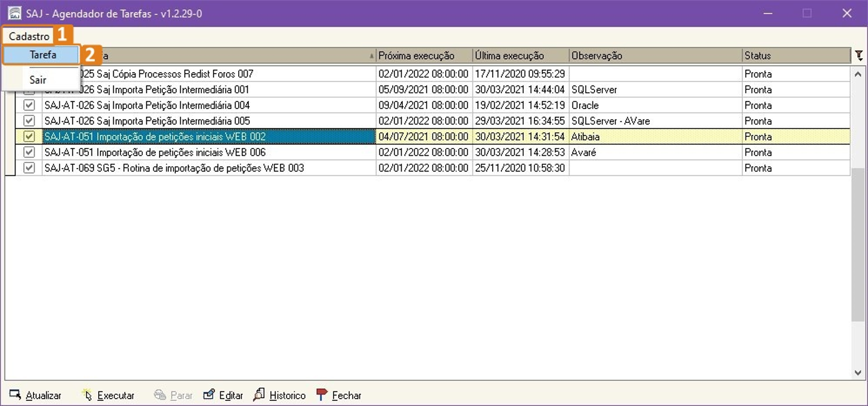Click last execution '30/03/2021 14:44:04'
868x406 pixels.
point(520,89)
